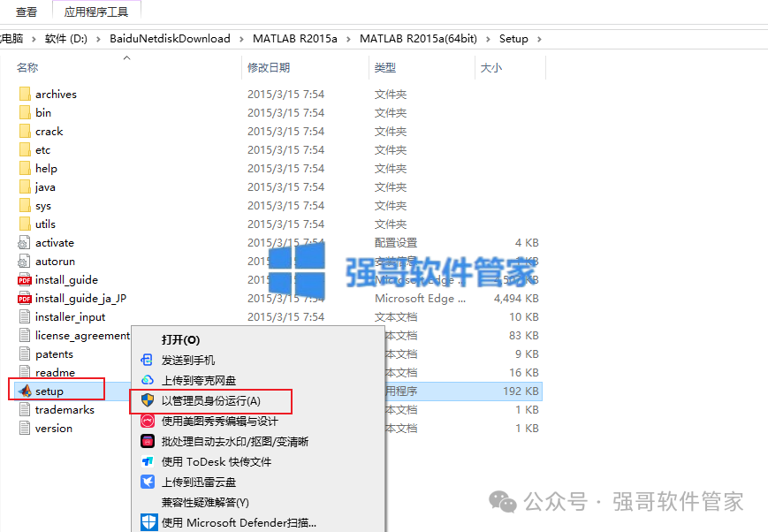The width and height of the screenshot is (768, 532).
Task: Click the Meitu Xiuxiu icon in context menu
Action: (x=148, y=421)
